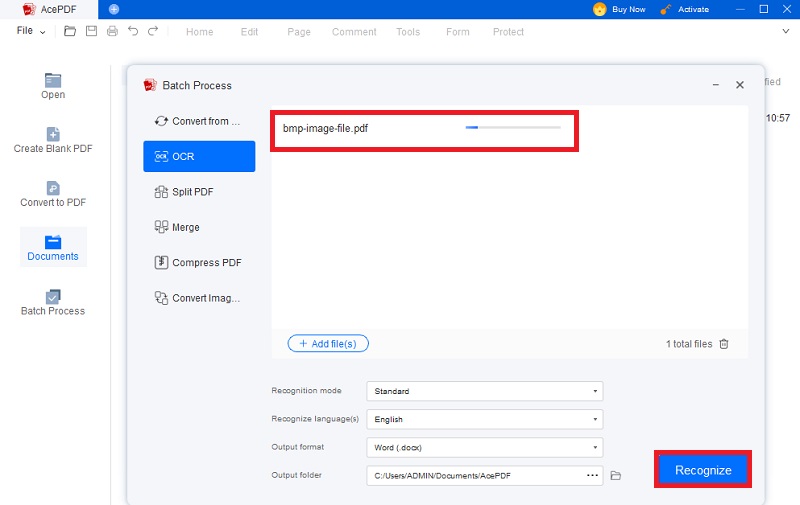800x505 pixels.
Task: Select Convert to PDF in sidebar
Action: point(53,194)
